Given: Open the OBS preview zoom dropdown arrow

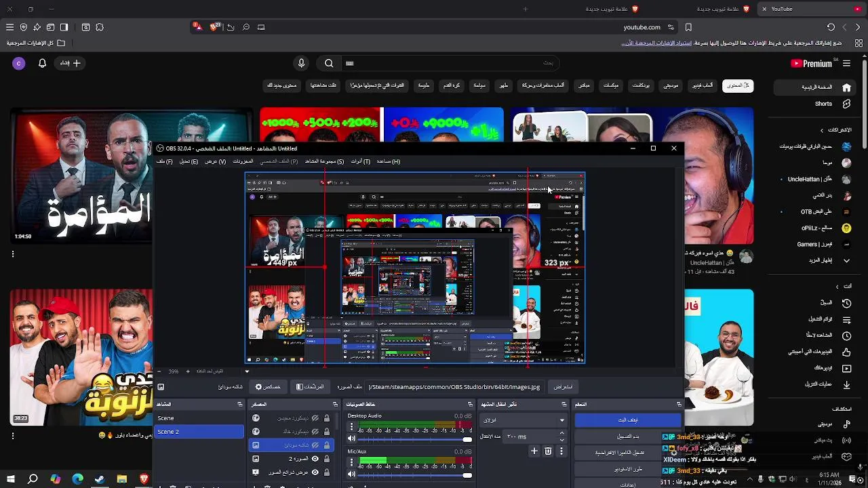Looking at the screenshot, I should click(247, 371).
